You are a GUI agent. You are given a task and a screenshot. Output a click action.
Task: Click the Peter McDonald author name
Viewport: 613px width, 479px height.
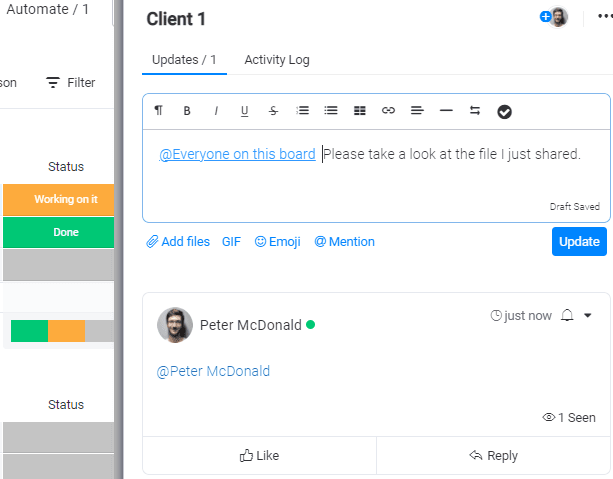point(251,325)
